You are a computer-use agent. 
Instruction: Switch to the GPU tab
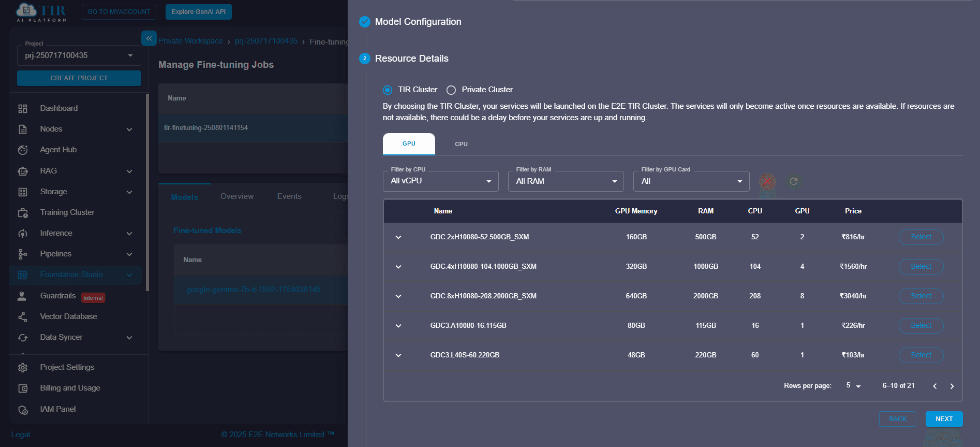pyautogui.click(x=409, y=144)
